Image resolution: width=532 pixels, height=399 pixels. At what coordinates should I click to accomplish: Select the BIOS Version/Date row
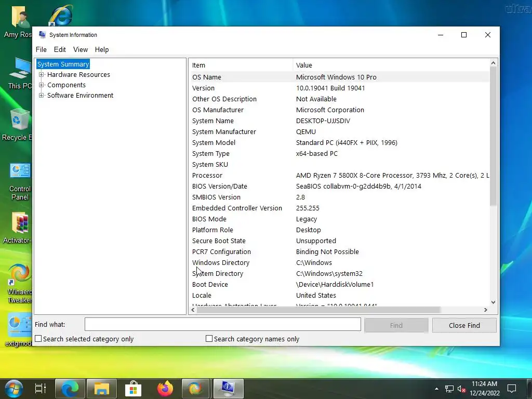(339, 187)
